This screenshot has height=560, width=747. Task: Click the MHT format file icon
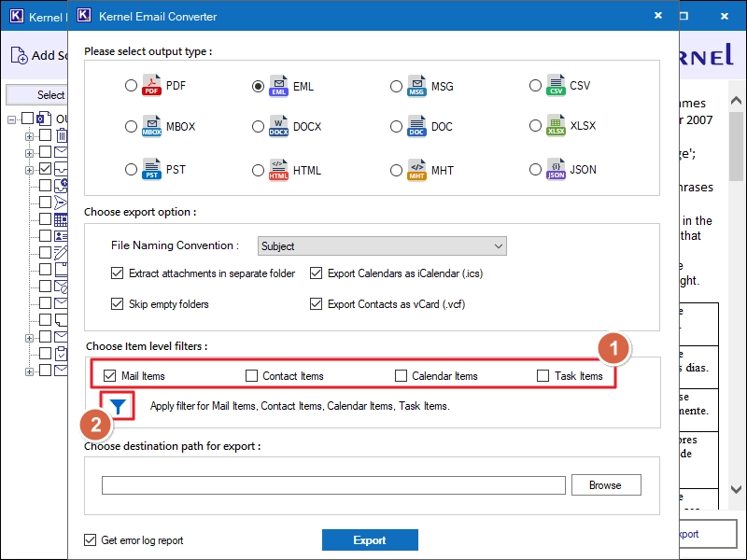[x=416, y=170]
